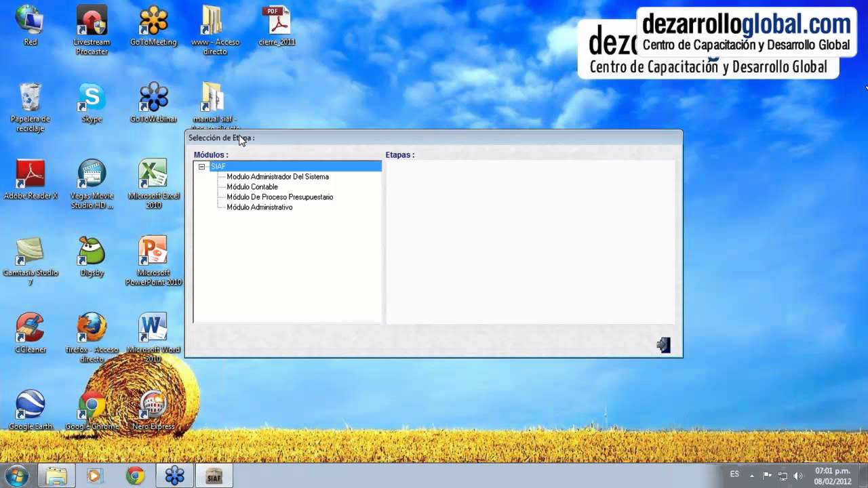The height and width of the screenshot is (488, 868).
Task: Open Windows Media Player taskbar icon
Action: [x=94, y=476]
